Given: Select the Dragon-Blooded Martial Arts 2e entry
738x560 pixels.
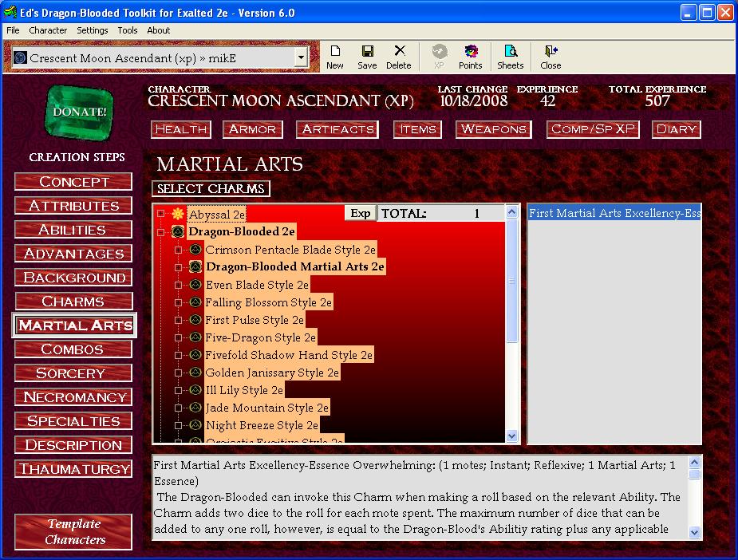Looking at the screenshot, I should 295,266.
